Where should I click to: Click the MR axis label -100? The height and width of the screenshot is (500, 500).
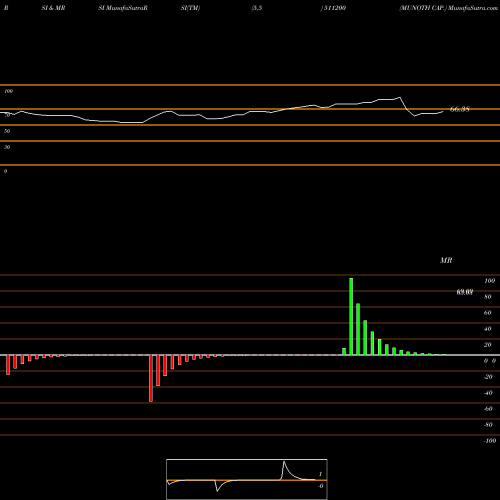(x=490, y=441)
